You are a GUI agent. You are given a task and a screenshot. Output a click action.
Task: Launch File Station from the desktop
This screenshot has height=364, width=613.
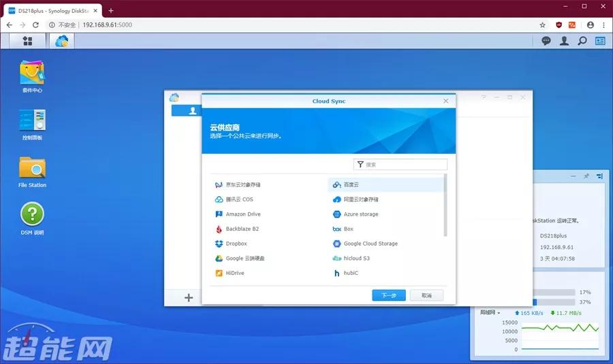[32, 172]
